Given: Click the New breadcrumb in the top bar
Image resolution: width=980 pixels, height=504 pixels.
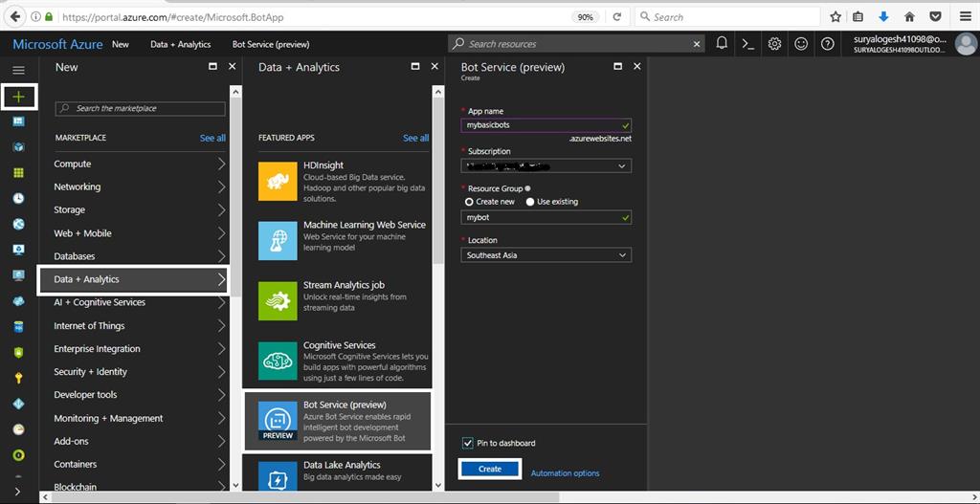Looking at the screenshot, I should 121,44.
